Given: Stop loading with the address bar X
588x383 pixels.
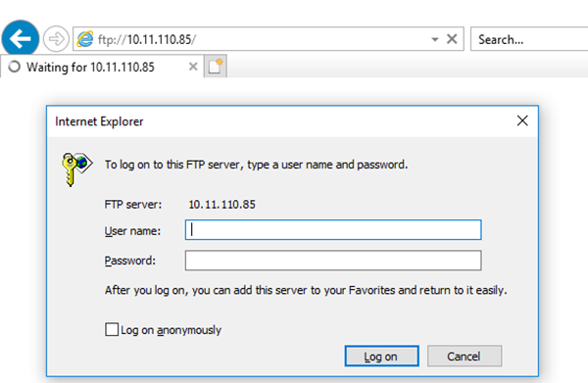Looking at the screenshot, I should (x=452, y=38).
